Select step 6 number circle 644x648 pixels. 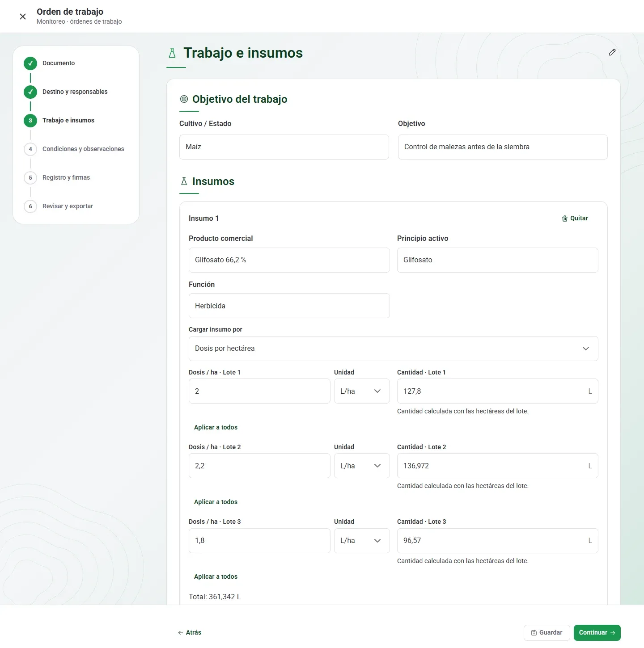point(30,206)
